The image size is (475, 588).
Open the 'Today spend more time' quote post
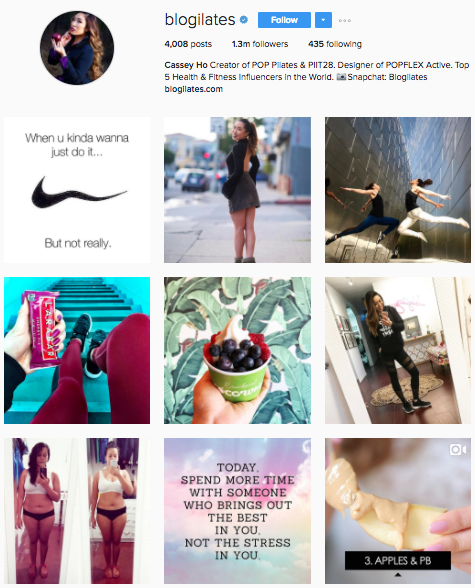pyautogui.click(x=237, y=511)
